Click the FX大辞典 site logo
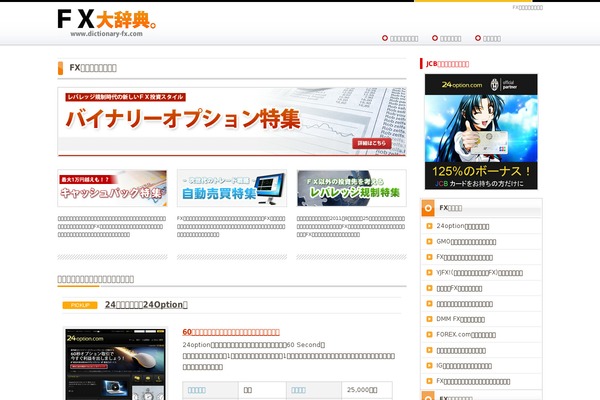This screenshot has height=400, width=600. click(x=107, y=23)
